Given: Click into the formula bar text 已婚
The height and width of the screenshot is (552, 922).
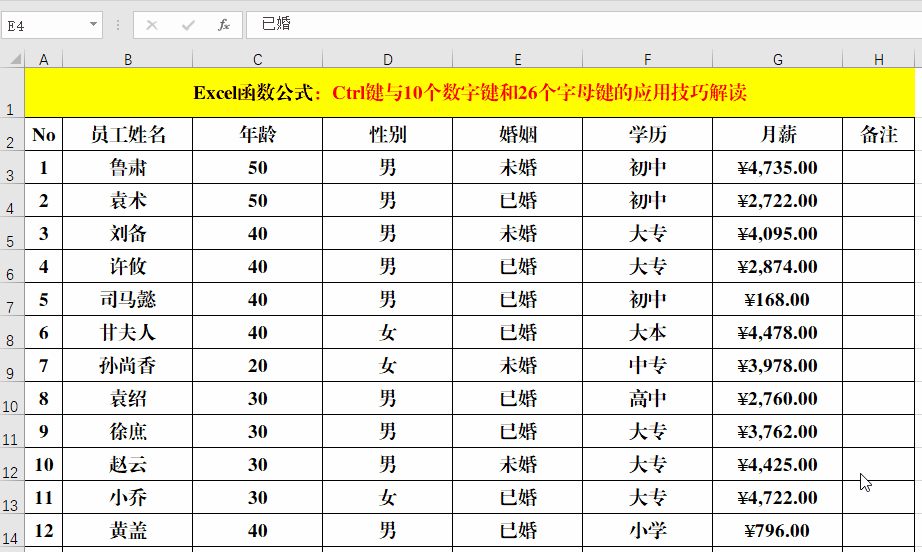Looking at the screenshot, I should [276, 24].
